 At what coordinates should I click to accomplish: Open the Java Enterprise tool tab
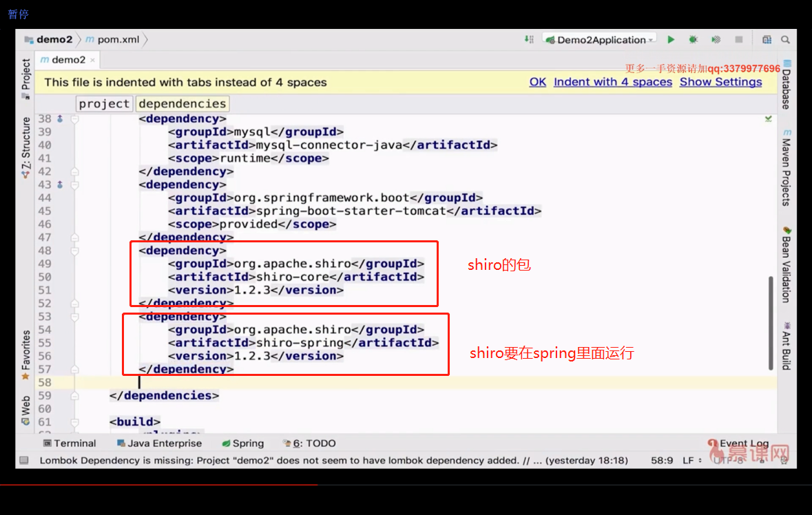pyautogui.click(x=160, y=443)
